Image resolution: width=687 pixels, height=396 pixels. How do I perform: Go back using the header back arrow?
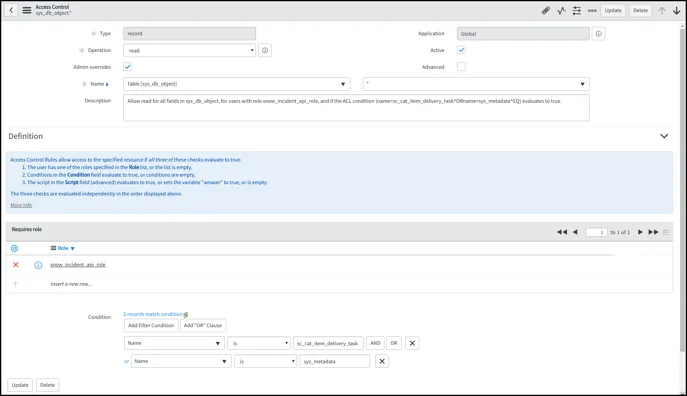[x=11, y=10]
